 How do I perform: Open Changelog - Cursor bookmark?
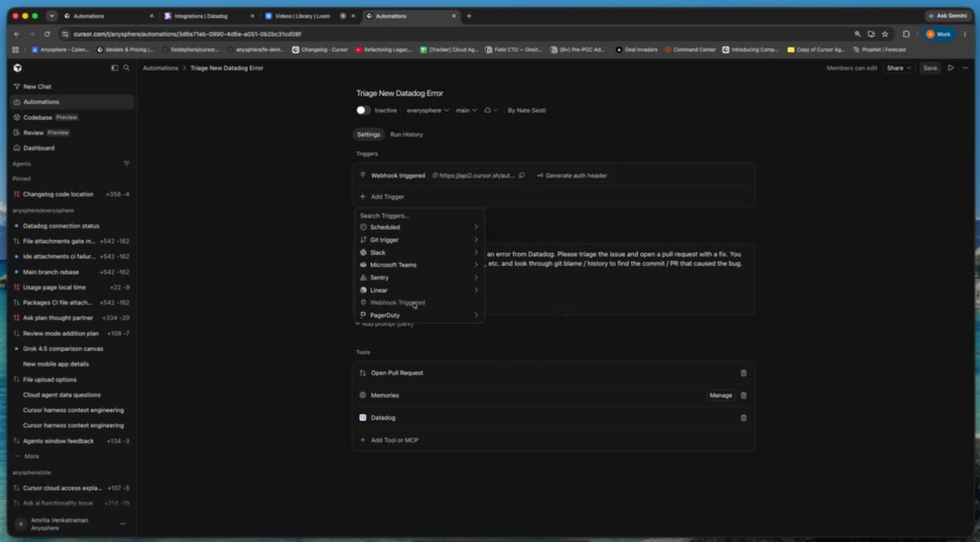[320, 50]
